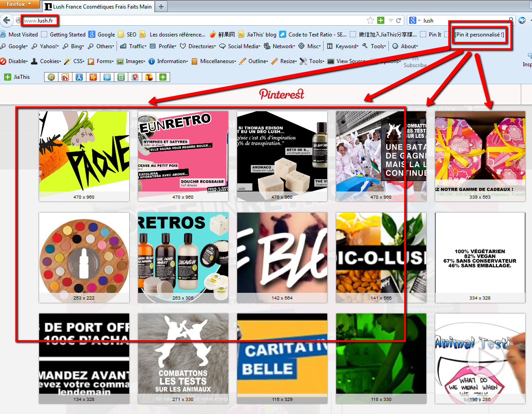Click the search magnifier in search box
This screenshot has width=532, height=414.
point(511,20)
